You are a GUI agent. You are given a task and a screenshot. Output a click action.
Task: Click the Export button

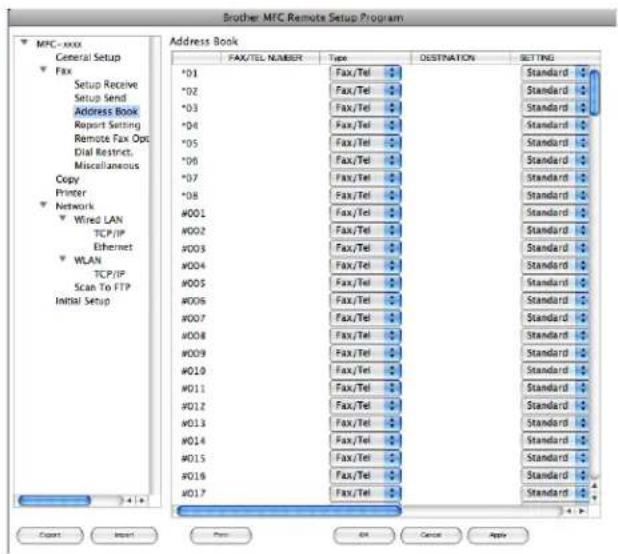[x=50, y=535]
